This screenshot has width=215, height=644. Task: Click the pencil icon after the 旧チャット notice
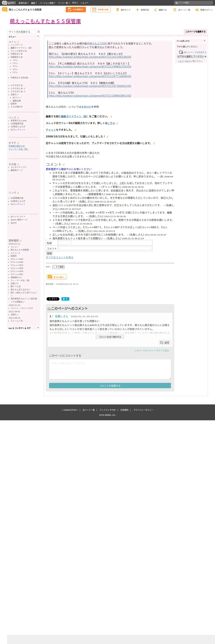point(154,143)
